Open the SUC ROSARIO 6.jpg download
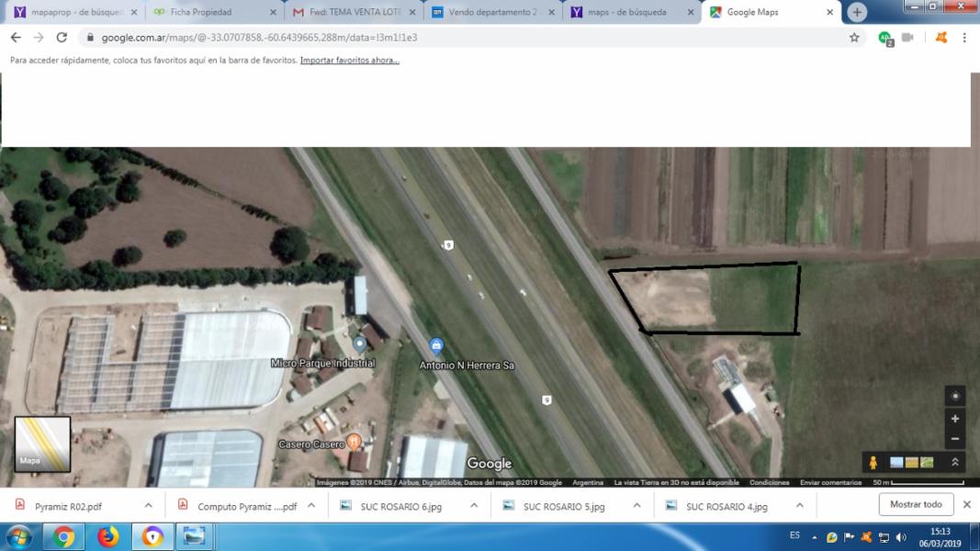Image resolution: width=980 pixels, height=551 pixels. tap(400, 506)
